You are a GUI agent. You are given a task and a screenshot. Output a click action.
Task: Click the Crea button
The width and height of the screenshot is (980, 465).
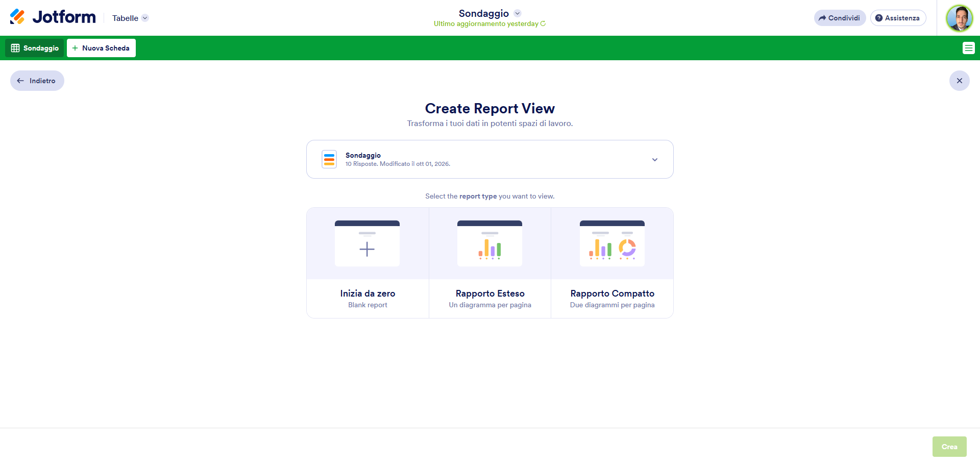(949, 447)
